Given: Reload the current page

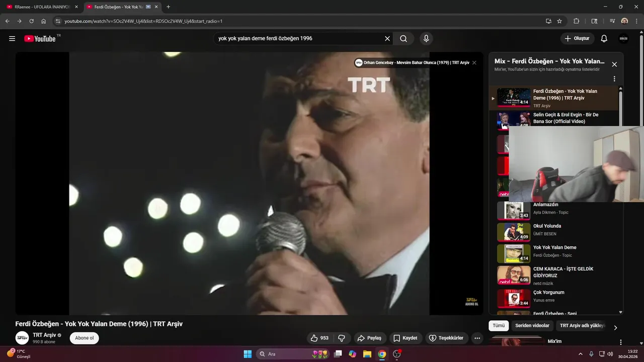Looking at the screenshot, I should (31, 21).
